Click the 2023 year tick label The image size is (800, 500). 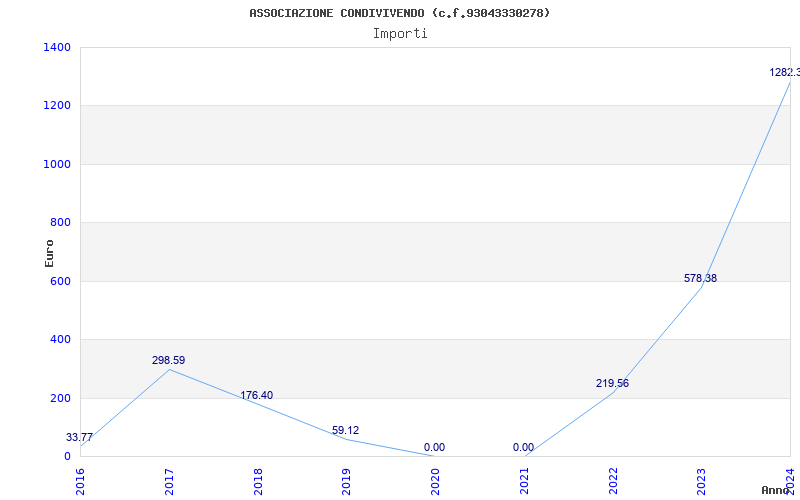[x=702, y=481]
